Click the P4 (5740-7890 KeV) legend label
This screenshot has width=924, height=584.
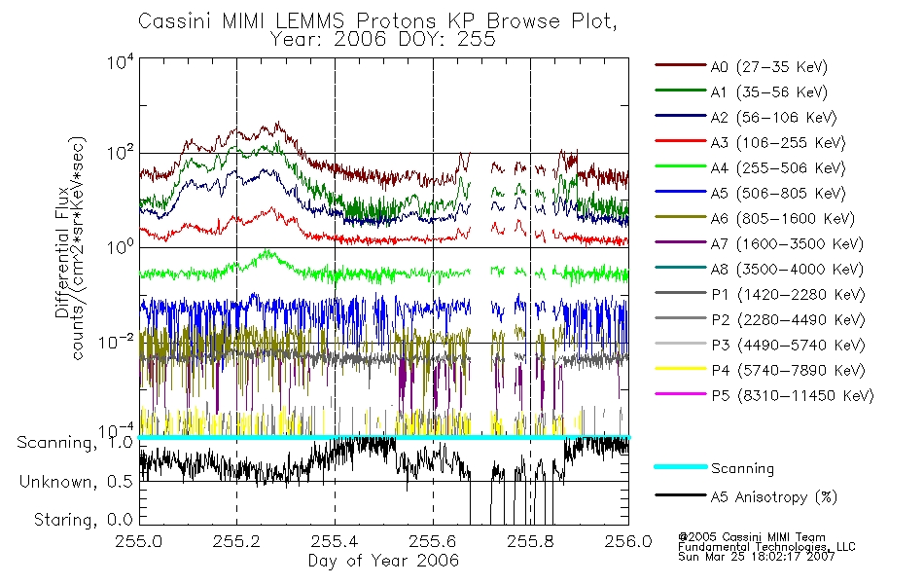788,371
